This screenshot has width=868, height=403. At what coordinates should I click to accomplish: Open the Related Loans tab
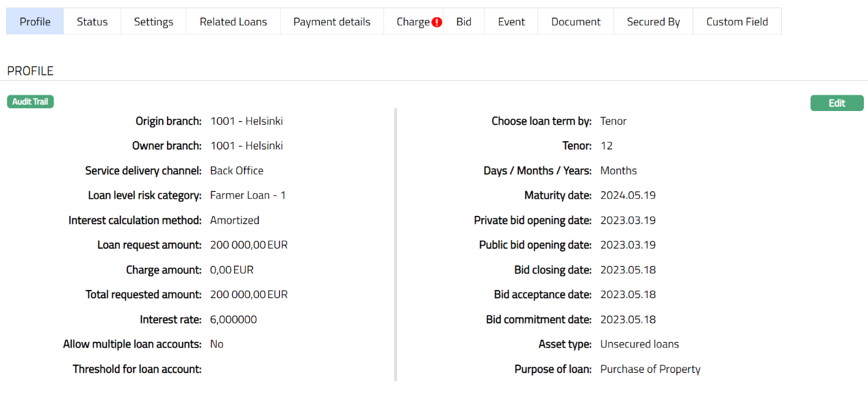pyautogui.click(x=233, y=22)
